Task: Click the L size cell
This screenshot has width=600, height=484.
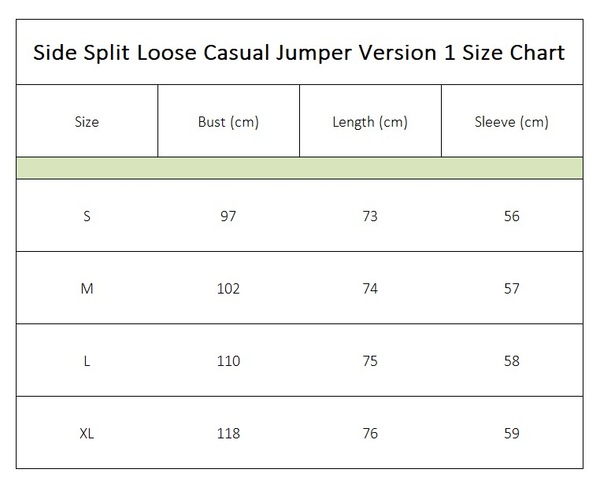Action: [x=87, y=361]
